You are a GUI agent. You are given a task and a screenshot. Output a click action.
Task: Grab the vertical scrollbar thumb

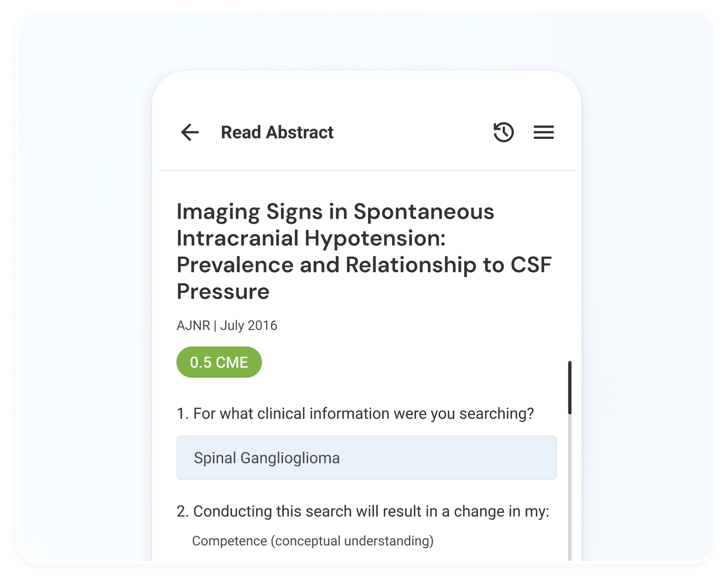(570, 387)
